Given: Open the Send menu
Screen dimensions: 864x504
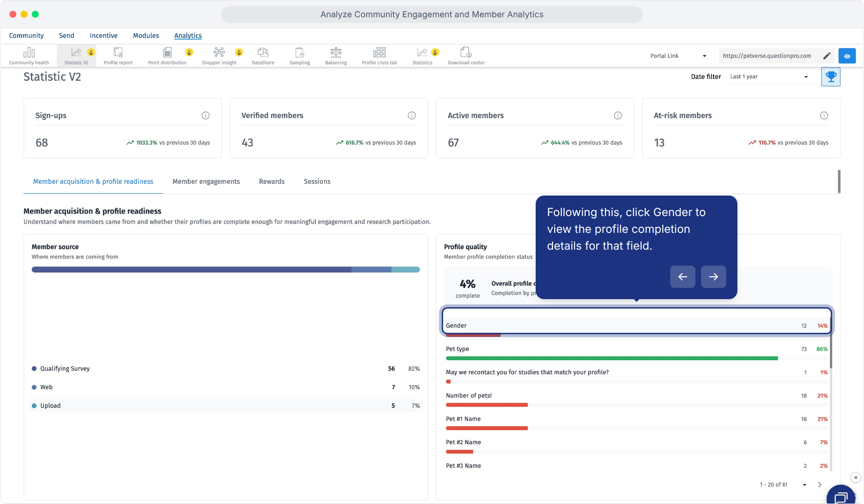Looking at the screenshot, I should [66, 35].
